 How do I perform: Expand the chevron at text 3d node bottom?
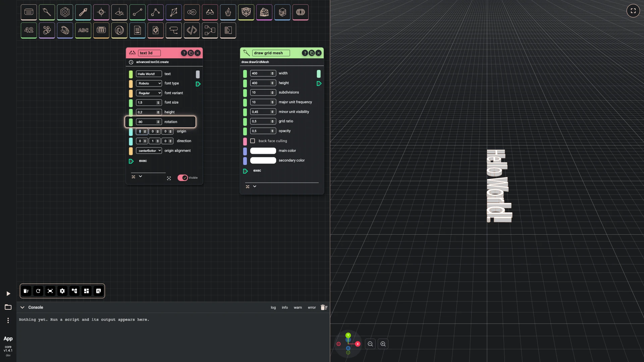(x=141, y=176)
